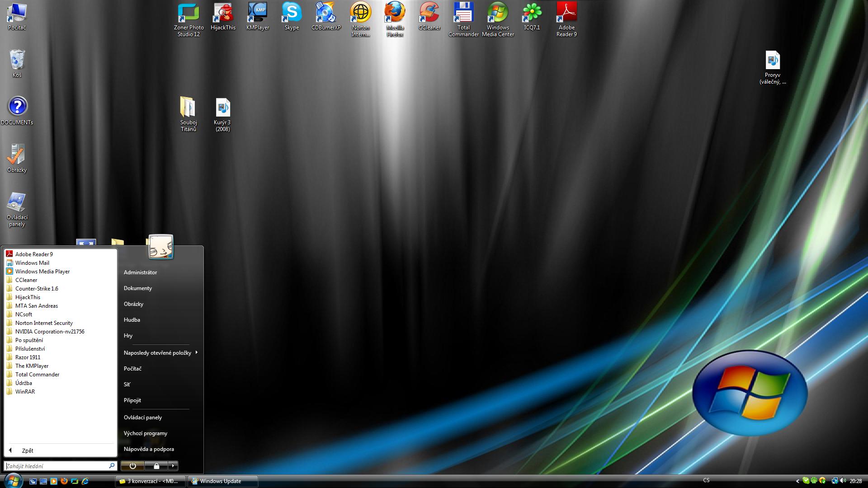Screen dimensions: 868x488
Task: Click the power button in Start menu
Action: point(132,466)
